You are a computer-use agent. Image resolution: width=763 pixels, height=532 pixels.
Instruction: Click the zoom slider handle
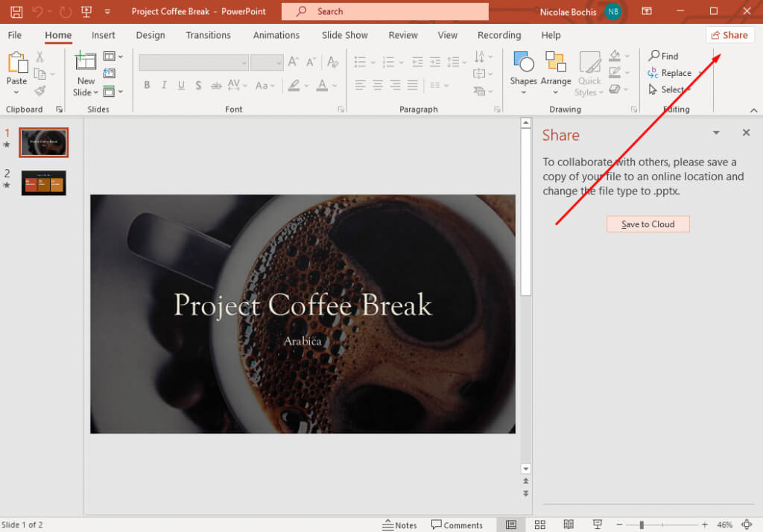(641, 525)
